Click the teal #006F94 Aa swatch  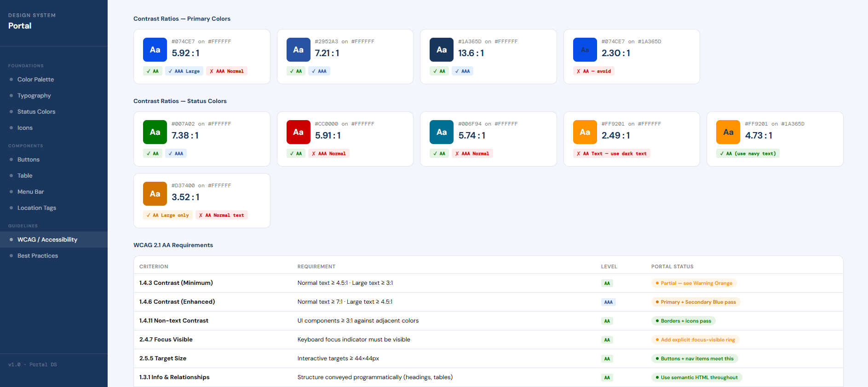[x=442, y=132]
